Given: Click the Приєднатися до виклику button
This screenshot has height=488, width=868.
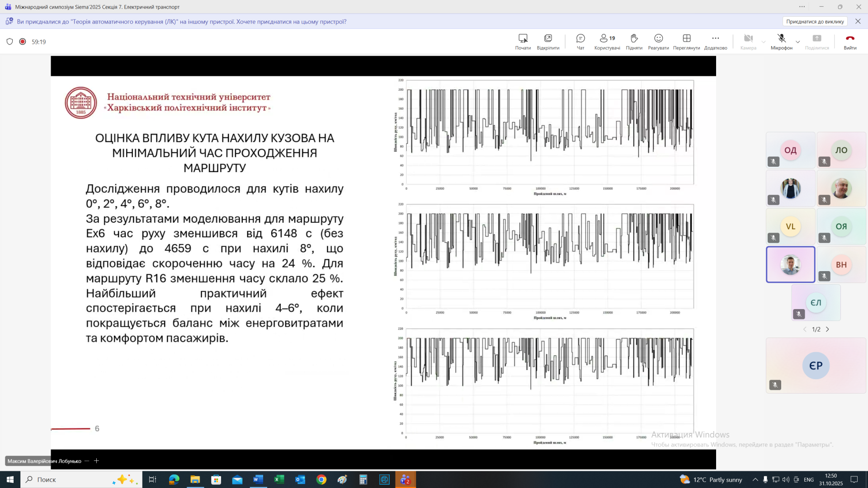Looking at the screenshot, I should [815, 21].
